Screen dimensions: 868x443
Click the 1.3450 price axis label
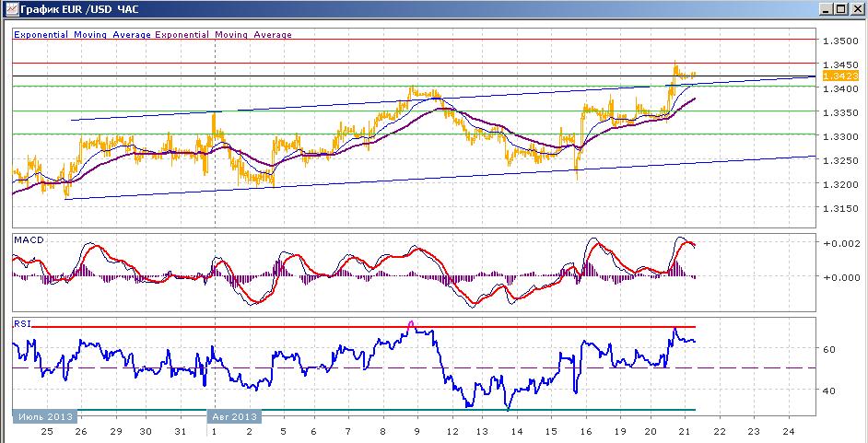coord(839,64)
